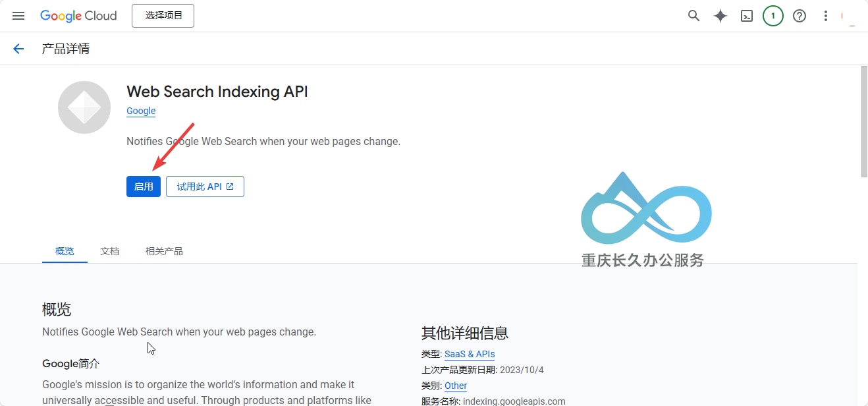Click the indexing.googleapis.com service name
This screenshot has width=868, height=406.
click(514, 401)
